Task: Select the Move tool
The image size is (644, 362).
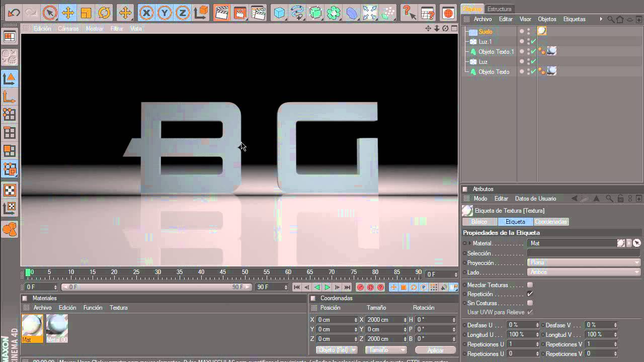Action: coord(67,13)
